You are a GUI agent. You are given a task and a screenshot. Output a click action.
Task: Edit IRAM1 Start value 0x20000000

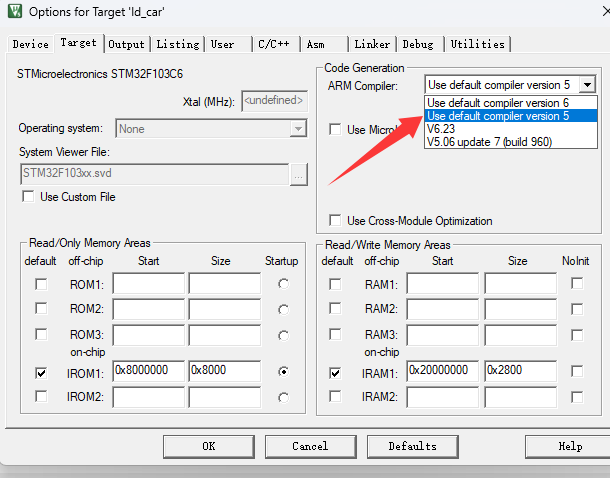coord(443,371)
